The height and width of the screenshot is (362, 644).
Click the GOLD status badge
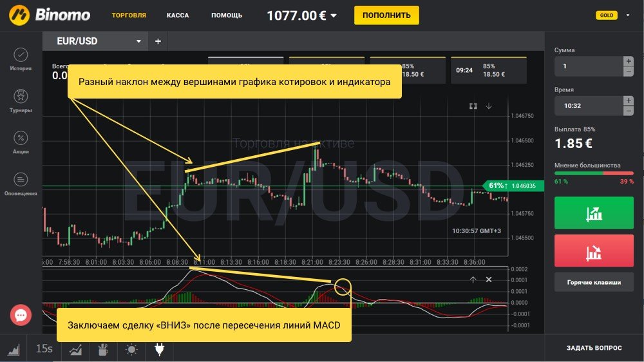(607, 15)
